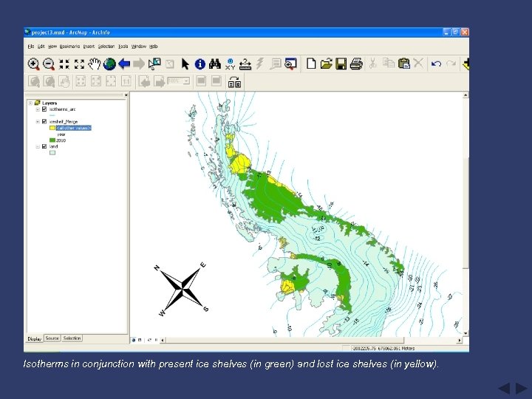532x399 pixels.
Task: Open the File menu
Action: 30,47
